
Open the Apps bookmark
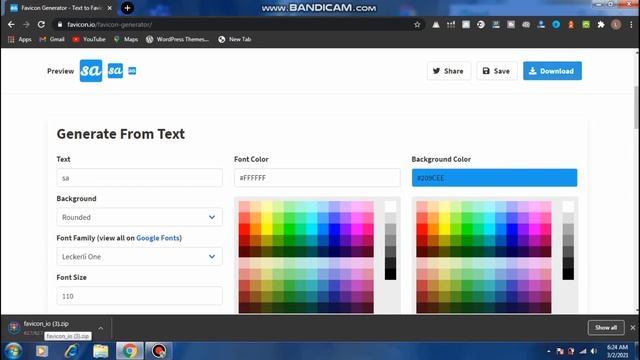(20, 39)
